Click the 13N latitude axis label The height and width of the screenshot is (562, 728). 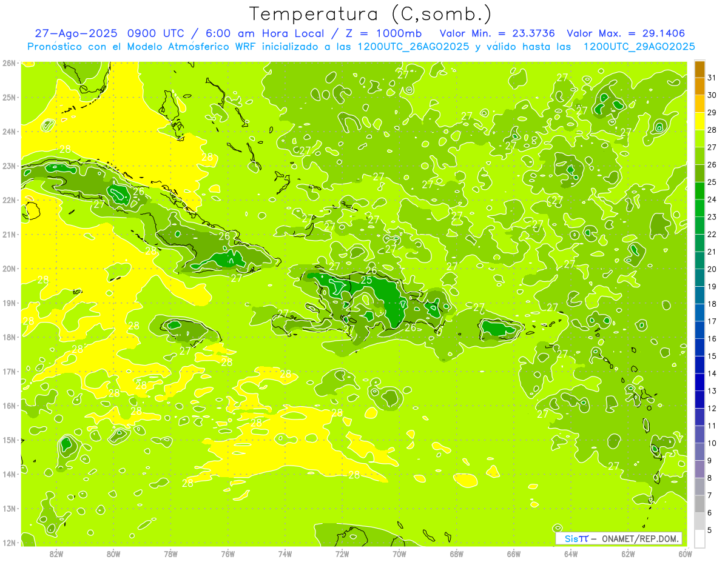[x=9, y=508]
